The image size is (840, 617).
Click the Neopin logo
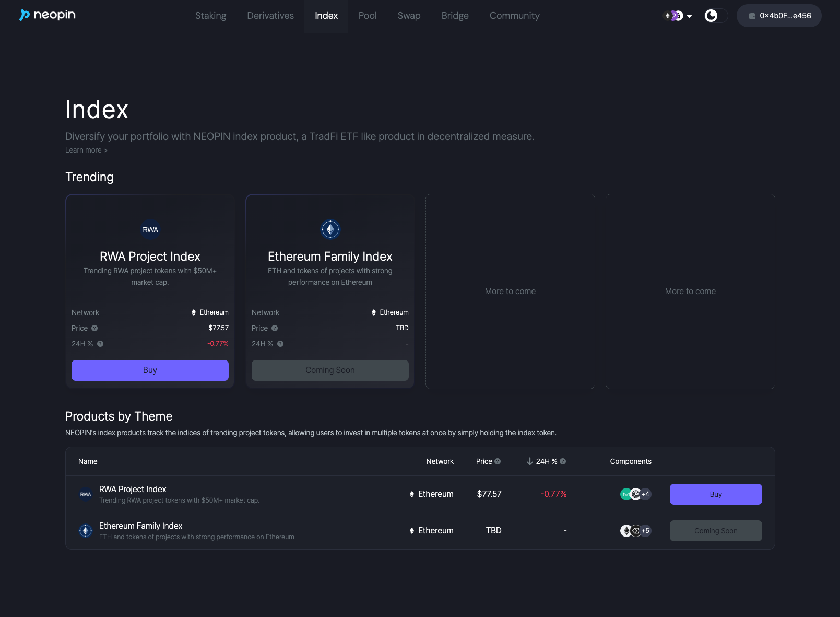pyautogui.click(x=47, y=15)
